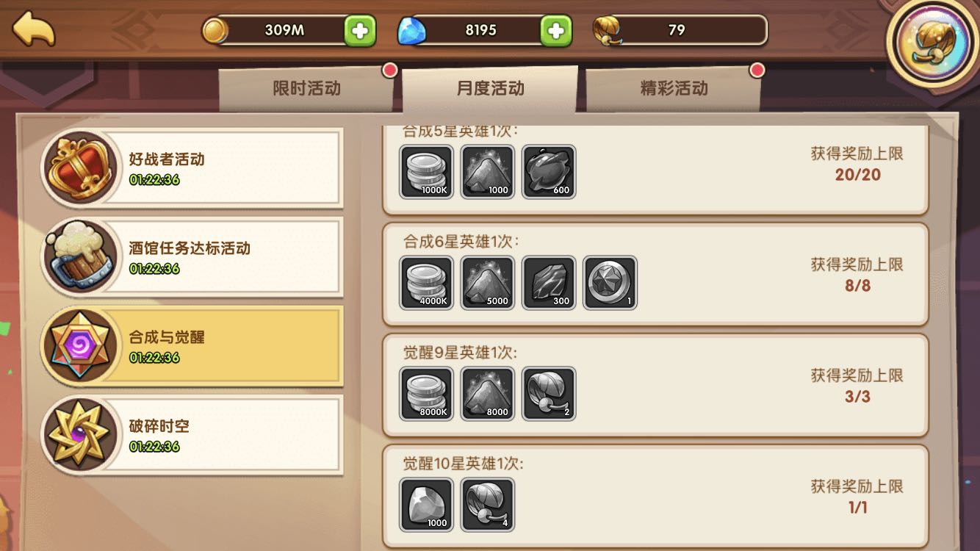
Task: Tap the 8000 dust reward in 9-star row
Action: point(488,394)
